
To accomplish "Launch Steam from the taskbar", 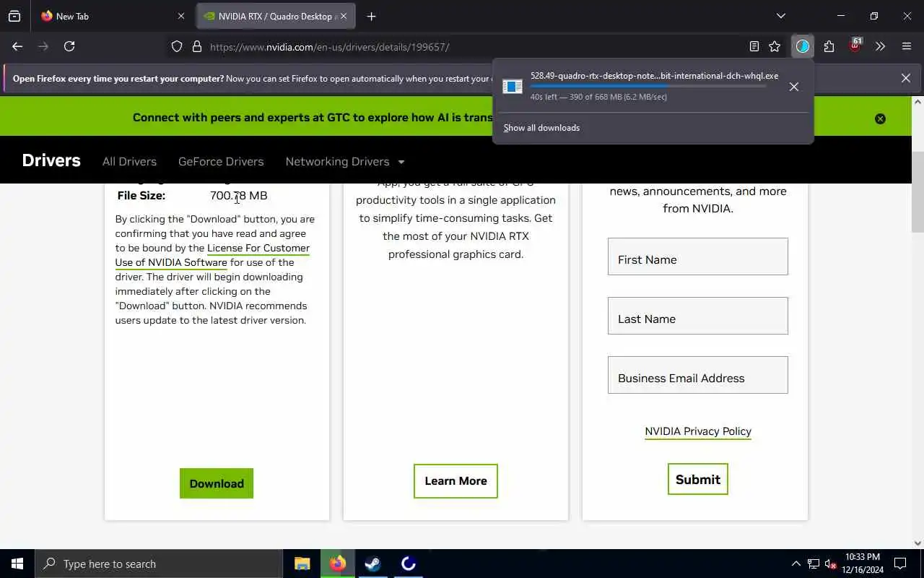I will [373, 564].
